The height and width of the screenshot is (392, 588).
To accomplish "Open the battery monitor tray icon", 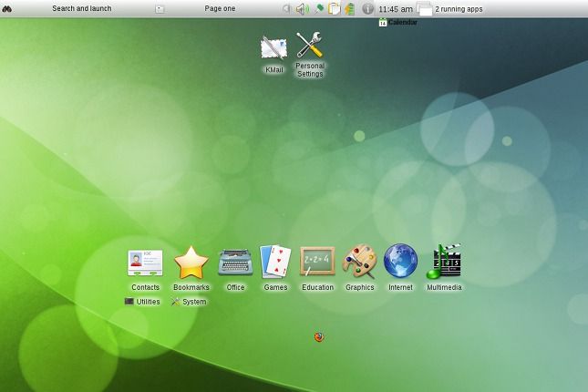I will point(349,8).
